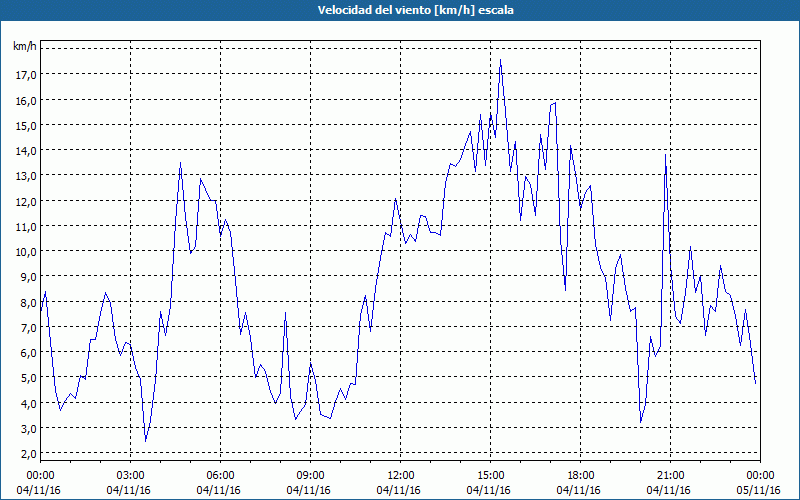The image size is (800, 500).
Task: Click the 15:00 time axis label
Action: [x=490, y=476]
